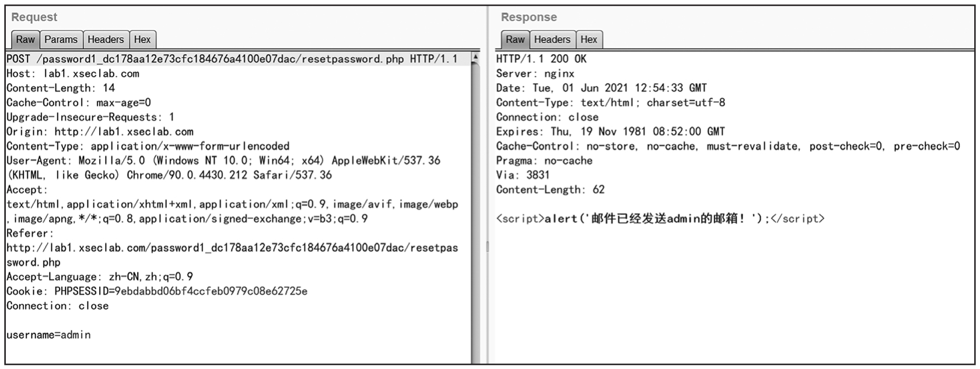980x369 pixels.
Task: View the Response Hex tab
Action: click(589, 40)
